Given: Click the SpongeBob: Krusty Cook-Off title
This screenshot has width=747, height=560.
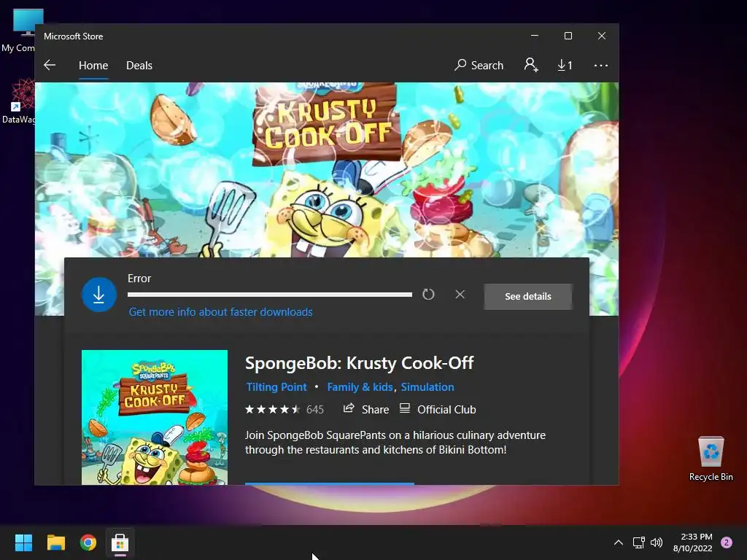Looking at the screenshot, I should pos(359,363).
